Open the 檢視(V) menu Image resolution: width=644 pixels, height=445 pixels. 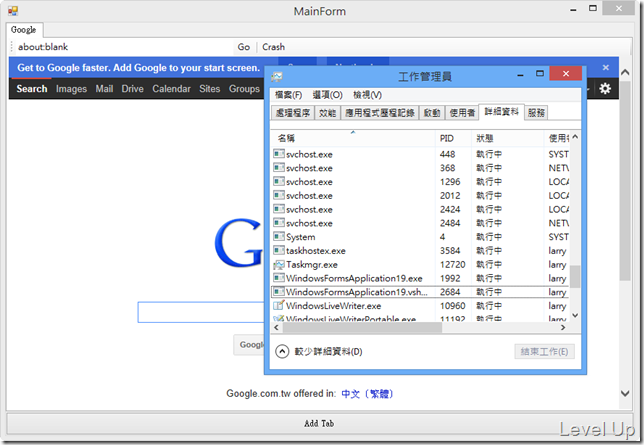click(367, 95)
